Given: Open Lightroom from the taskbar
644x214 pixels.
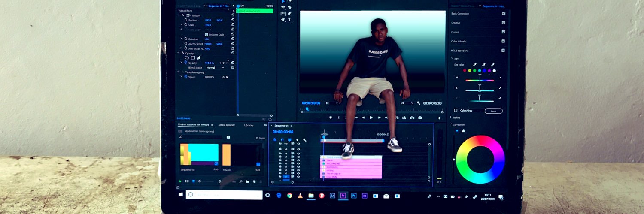Looking at the screenshot, I should coord(332,195).
